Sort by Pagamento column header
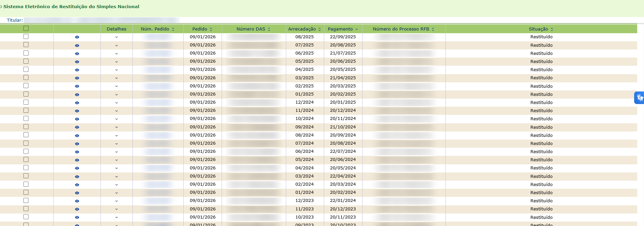Image resolution: width=644 pixels, height=226 pixels. [343, 29]
